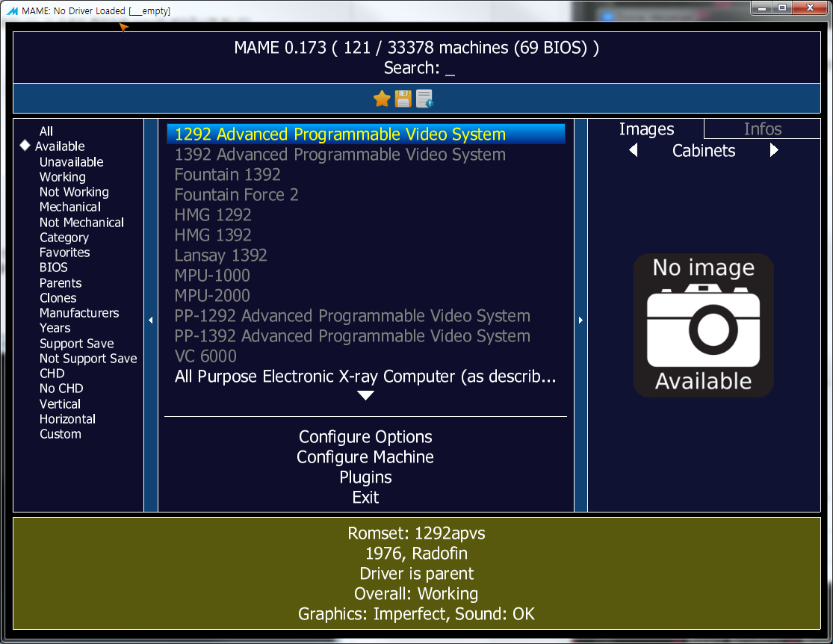The height and width of the screenshot is (644, 833).
Task: Switch to the Infos tab
Action: click(x=762, y=129)
